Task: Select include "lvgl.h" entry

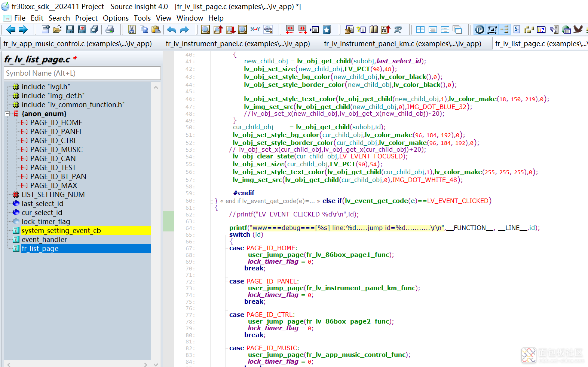Action: (46, 87)
